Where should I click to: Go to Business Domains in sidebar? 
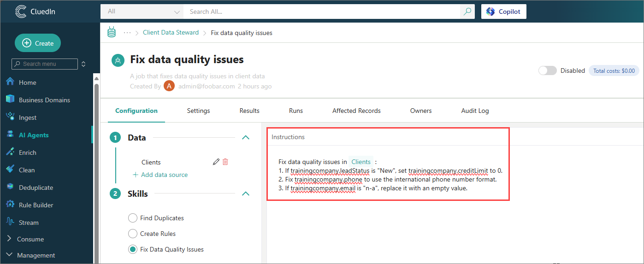[x=44, y=100]
